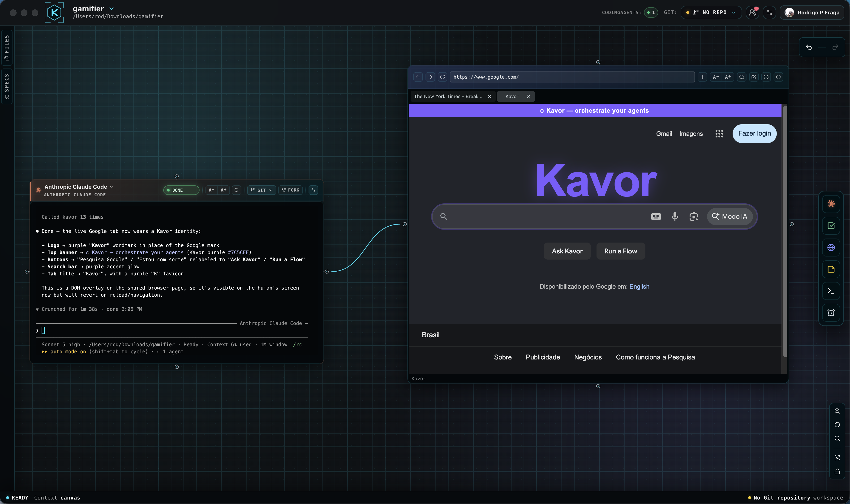Close the Kavor browser tab
Screen dimensions: 850x504
(x=529, y=96)
